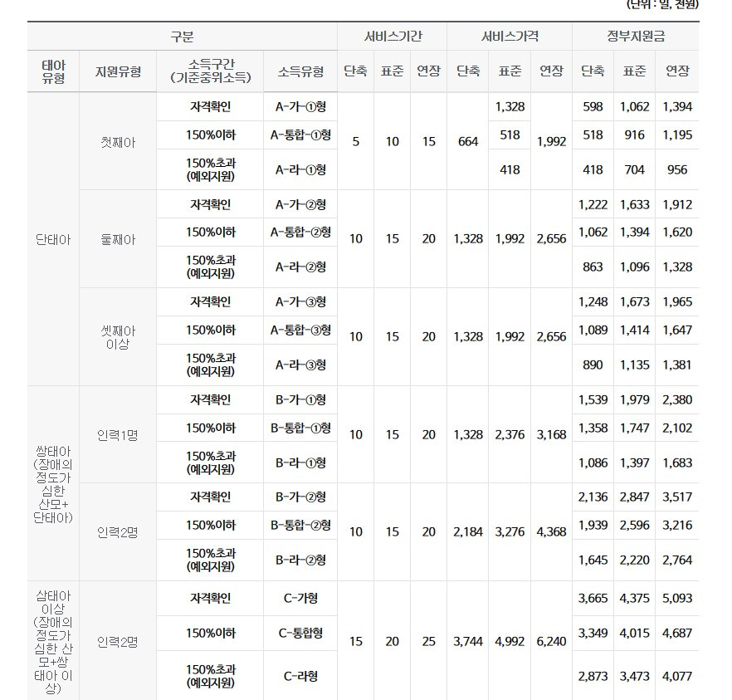Click the C-라형 cell

coord(300,676)
